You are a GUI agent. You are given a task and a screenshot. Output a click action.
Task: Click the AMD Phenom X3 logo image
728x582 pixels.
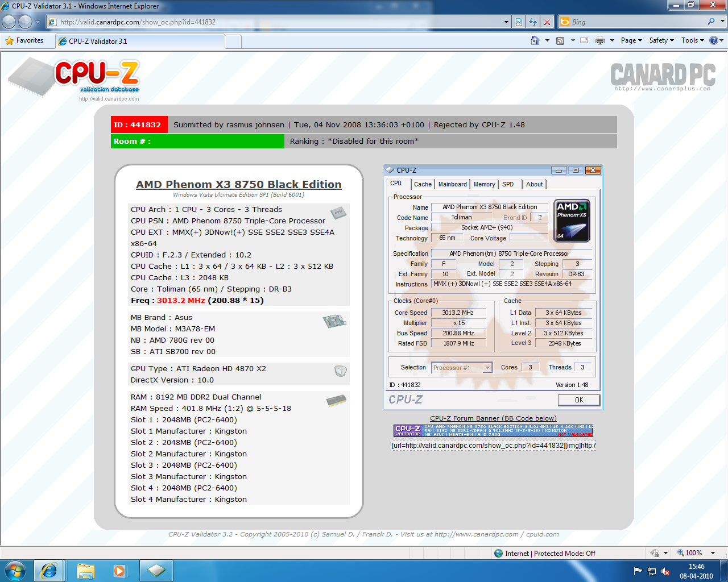pyautogui.click(x=572, y=221)
